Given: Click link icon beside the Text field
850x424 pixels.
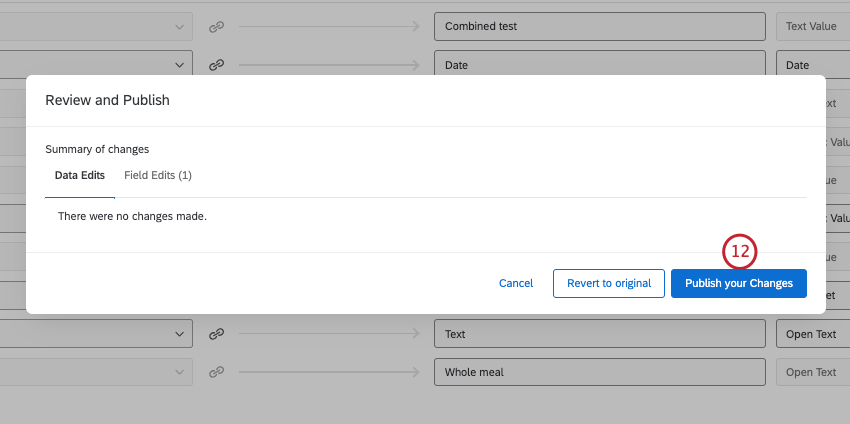Looking at the screenshot, I should click(x=215, y=334).
